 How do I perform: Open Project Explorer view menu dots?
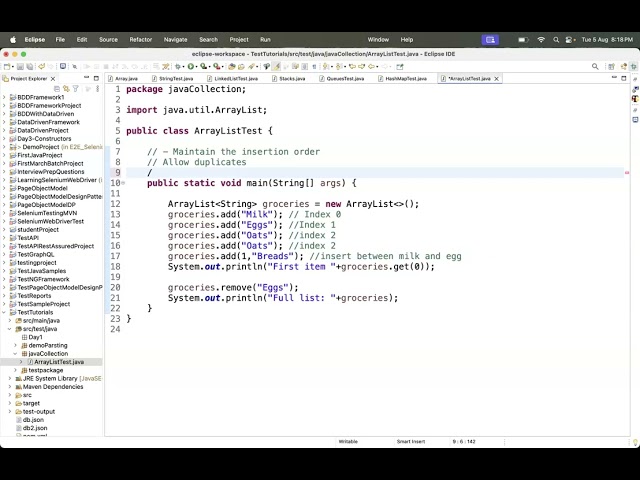coord(97,89)
